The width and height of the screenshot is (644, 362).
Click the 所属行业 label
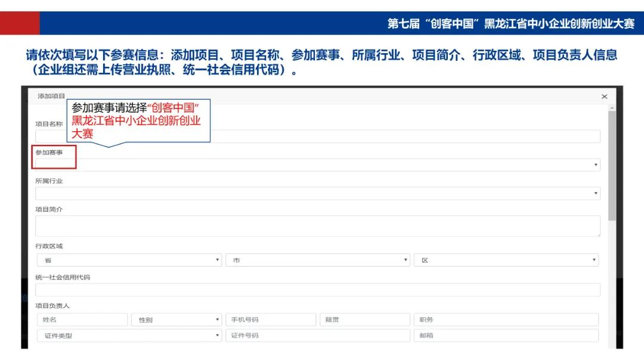point(49,181)
